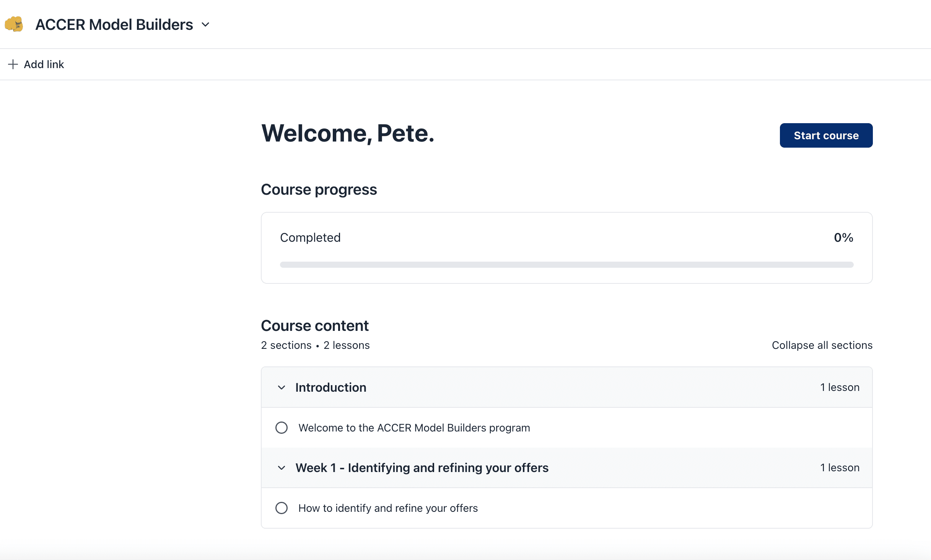Open the ACCER Model Builders dropdown chevron
The image size is (931, 560).
click(x=205, y=25)
